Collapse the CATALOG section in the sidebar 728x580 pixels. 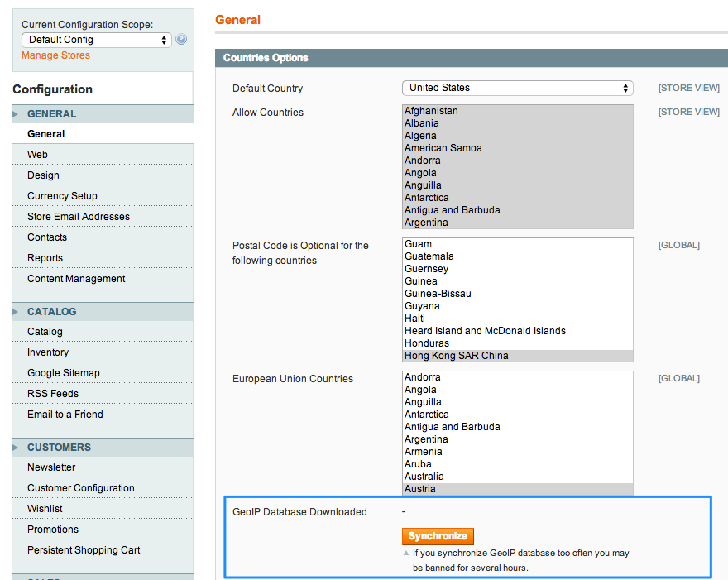tap(103, 312)
